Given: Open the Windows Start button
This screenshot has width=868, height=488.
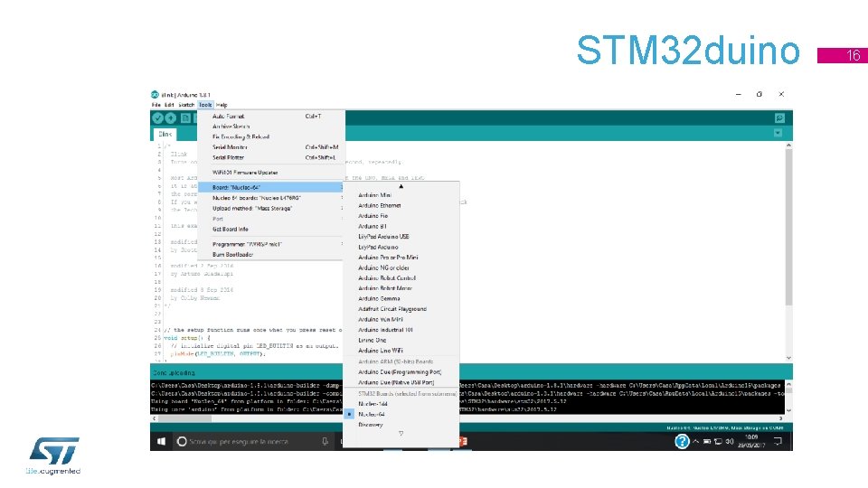Looking at the screenshot, I should tap(161, 442).
